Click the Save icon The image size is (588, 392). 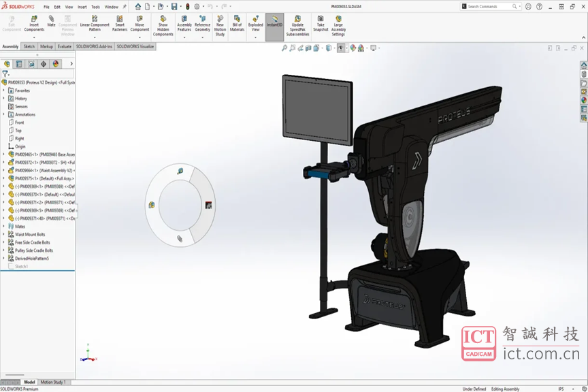click(174, 6)
